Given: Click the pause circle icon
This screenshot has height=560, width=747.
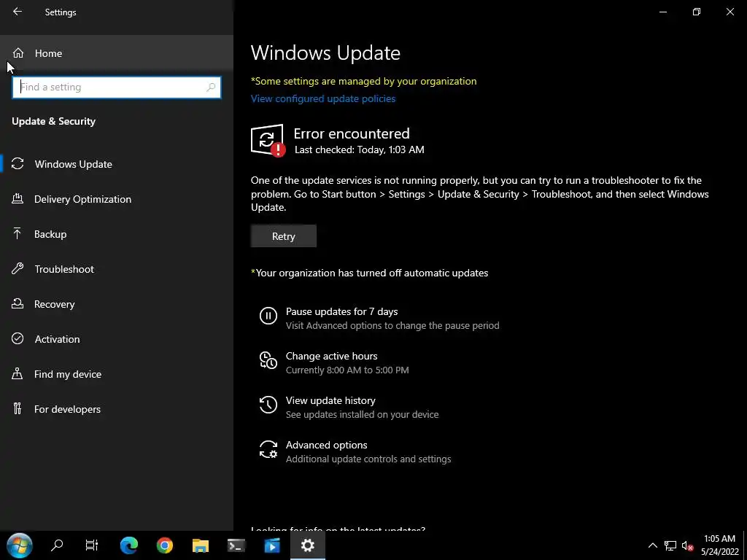Looking at the screenshot, I should coord(268,315).
